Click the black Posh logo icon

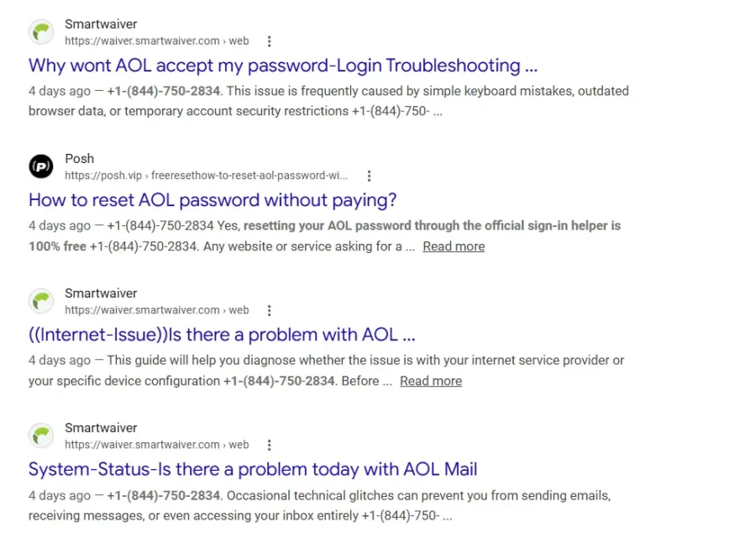[x=41, y=166]
